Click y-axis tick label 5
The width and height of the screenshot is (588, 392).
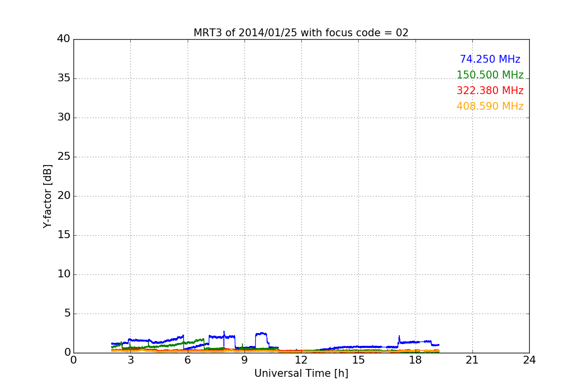point(67,314)
